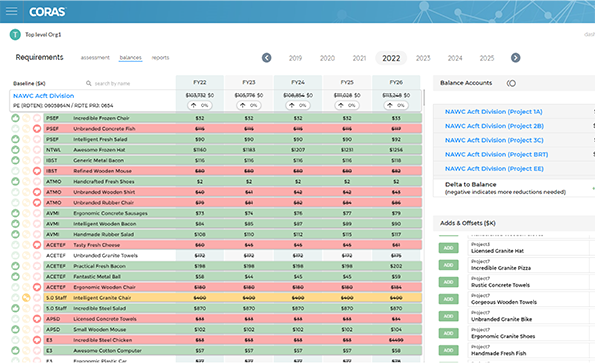Switch to the reports tab
The width and height of the screenshot is (595, 363).
(x=161, y=58)
